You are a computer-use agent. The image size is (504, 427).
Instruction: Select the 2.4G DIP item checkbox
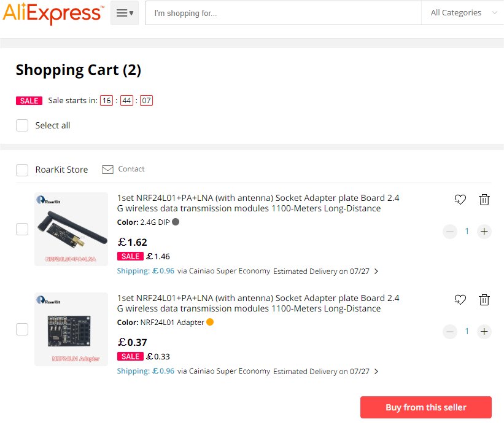point(22,229)
